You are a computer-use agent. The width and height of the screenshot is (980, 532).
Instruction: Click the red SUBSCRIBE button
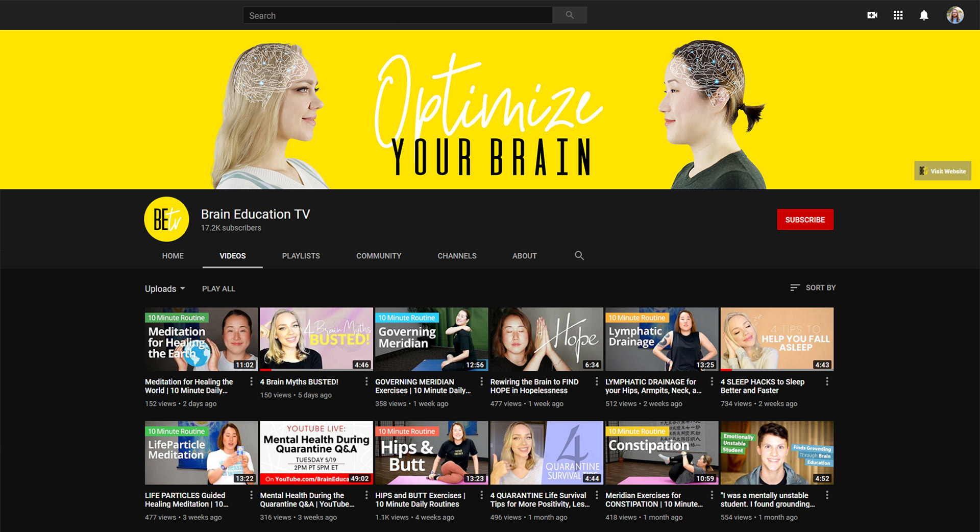pos(805,220)
